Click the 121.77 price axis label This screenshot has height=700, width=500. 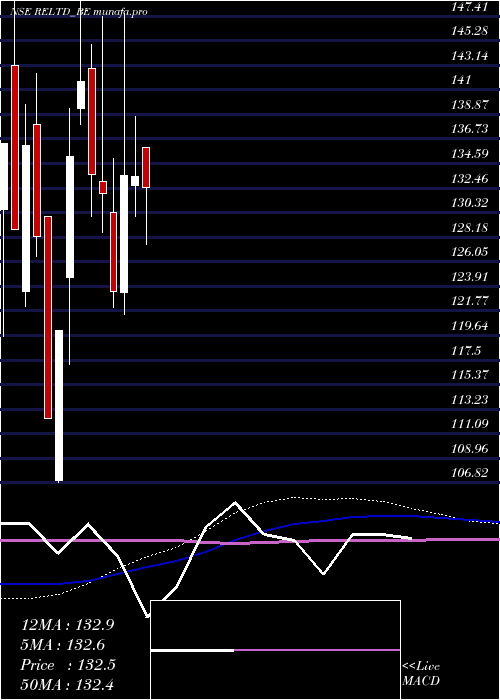[469, 301]
